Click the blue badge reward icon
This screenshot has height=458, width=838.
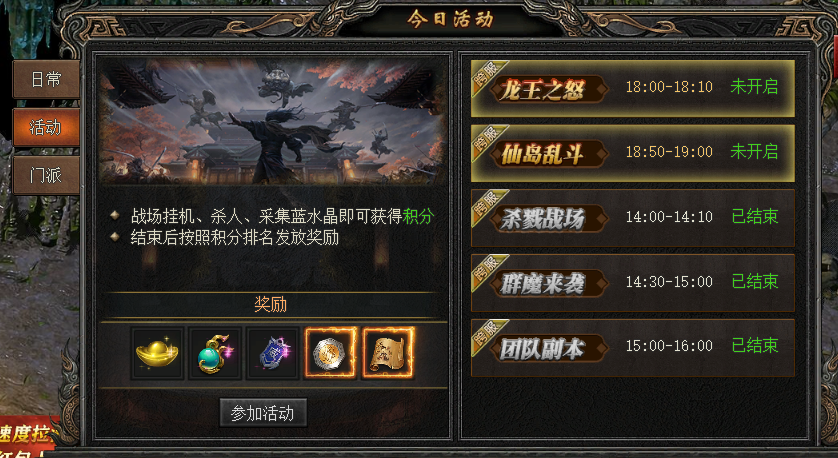[273, 353]
